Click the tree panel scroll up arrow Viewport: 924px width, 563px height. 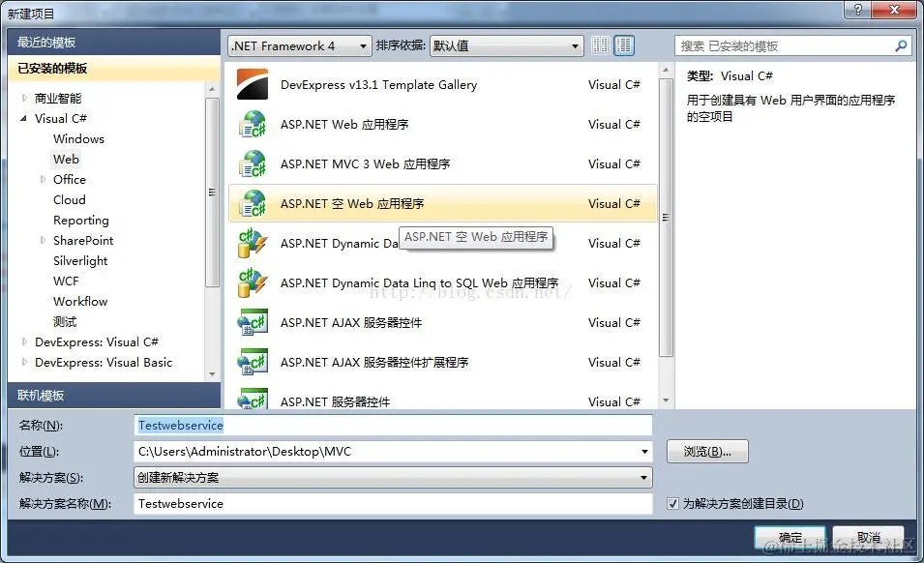pos(212,89)
